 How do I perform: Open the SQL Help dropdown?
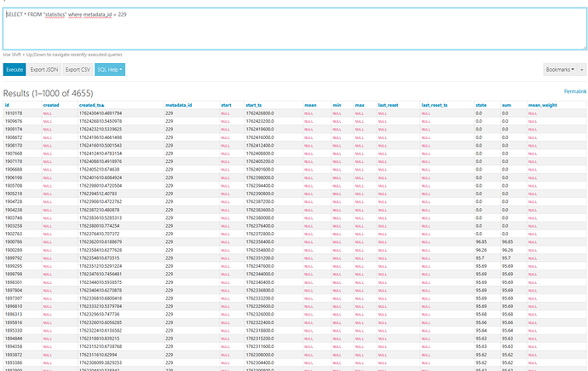pyautogui.click(x=110, y=69)
